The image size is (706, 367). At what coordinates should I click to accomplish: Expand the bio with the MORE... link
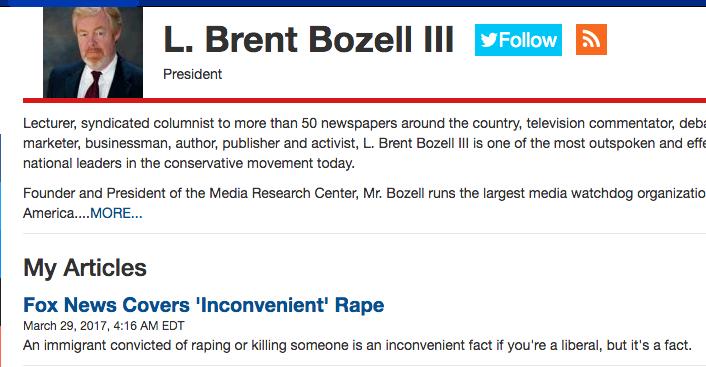click(116, 213)
